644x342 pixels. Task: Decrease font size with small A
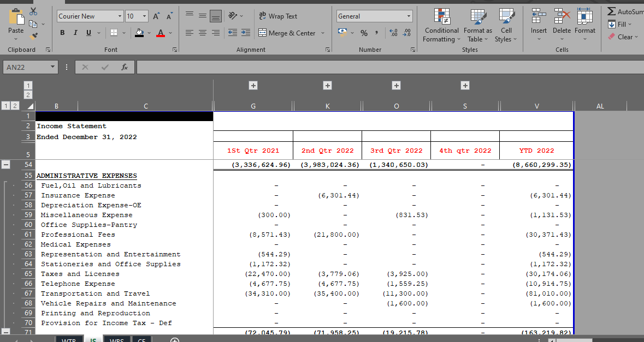(x=169, y=16)
